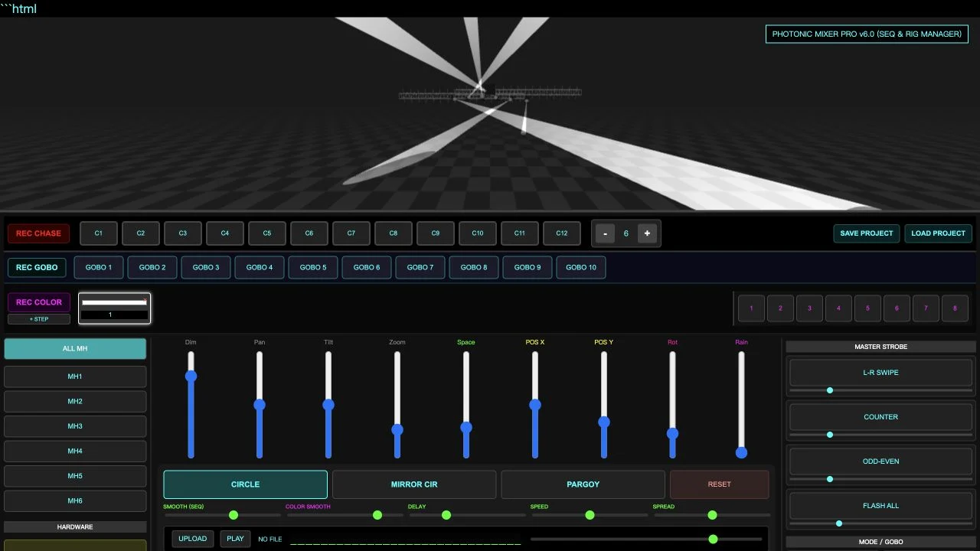Select GOBO 4 preset
Viewport: 980px width, 551px height.
point(260,268)
